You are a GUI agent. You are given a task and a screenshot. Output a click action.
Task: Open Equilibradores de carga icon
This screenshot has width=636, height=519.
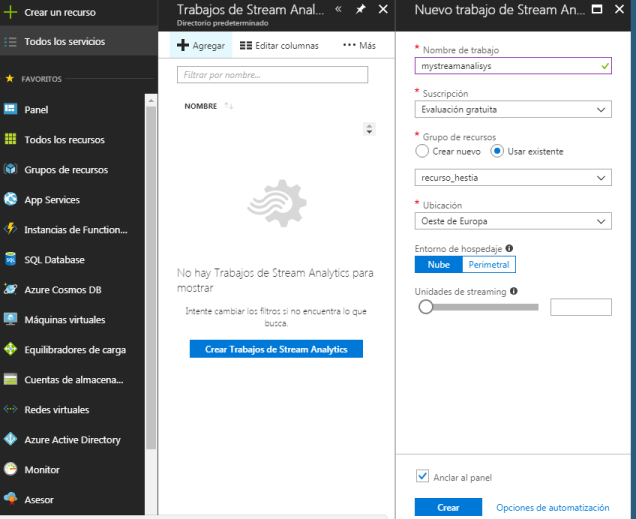pos(11,350)
